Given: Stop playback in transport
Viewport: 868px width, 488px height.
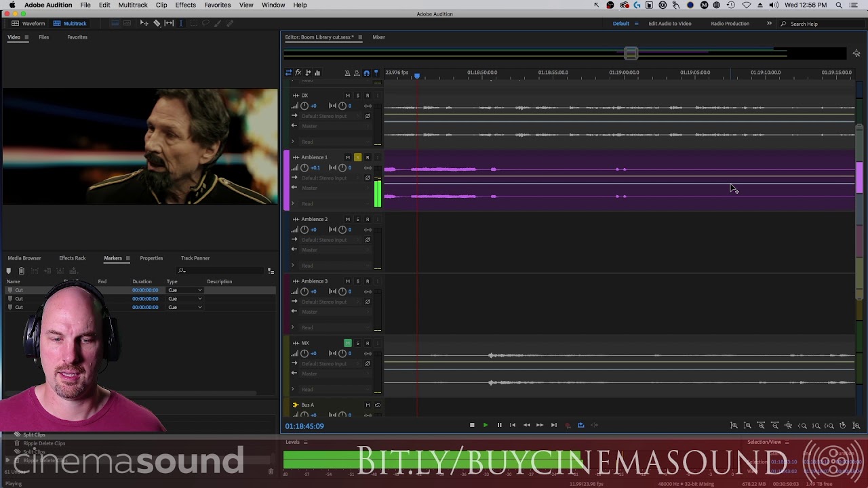Looking at the screenshot, I should click(x=472, y=425).
